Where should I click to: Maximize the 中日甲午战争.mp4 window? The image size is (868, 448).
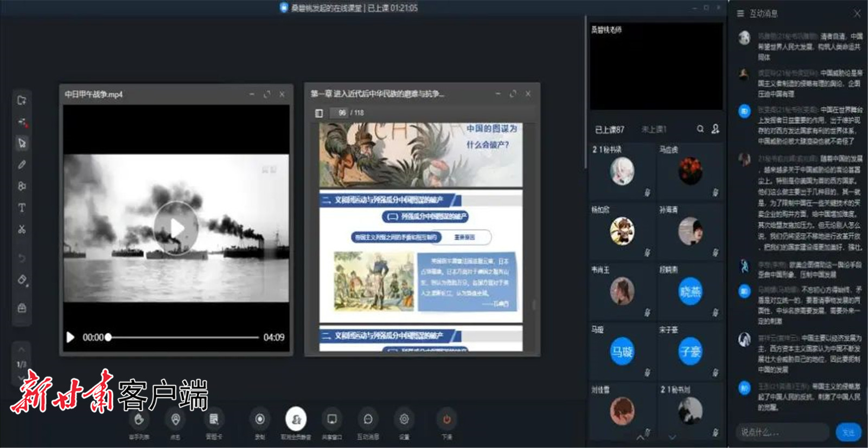(x=267, y=94)
